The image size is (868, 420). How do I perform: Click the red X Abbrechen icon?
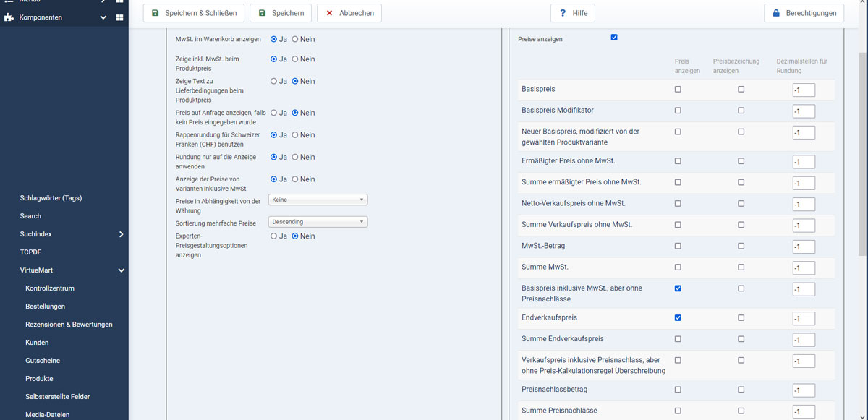tap(329, 13)
